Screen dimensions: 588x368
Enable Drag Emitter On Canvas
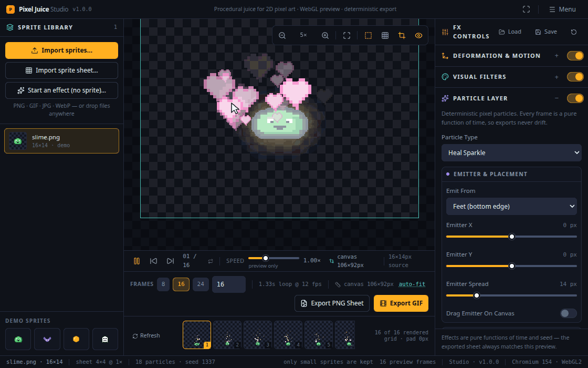coord(568,313)
